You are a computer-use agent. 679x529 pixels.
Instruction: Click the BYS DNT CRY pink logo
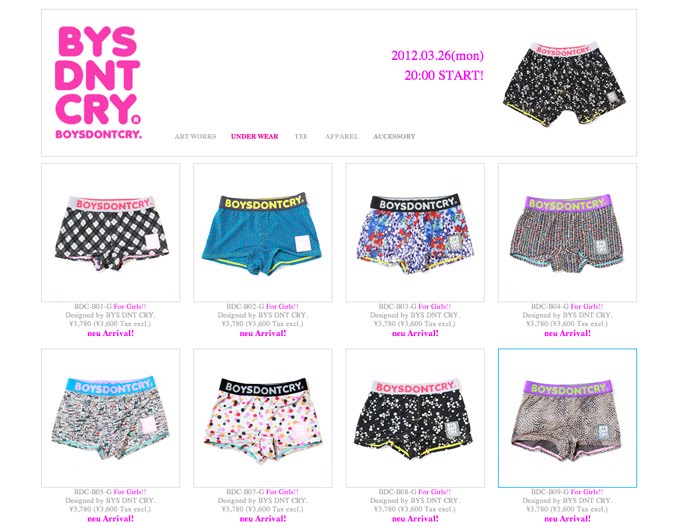[99, 82]
